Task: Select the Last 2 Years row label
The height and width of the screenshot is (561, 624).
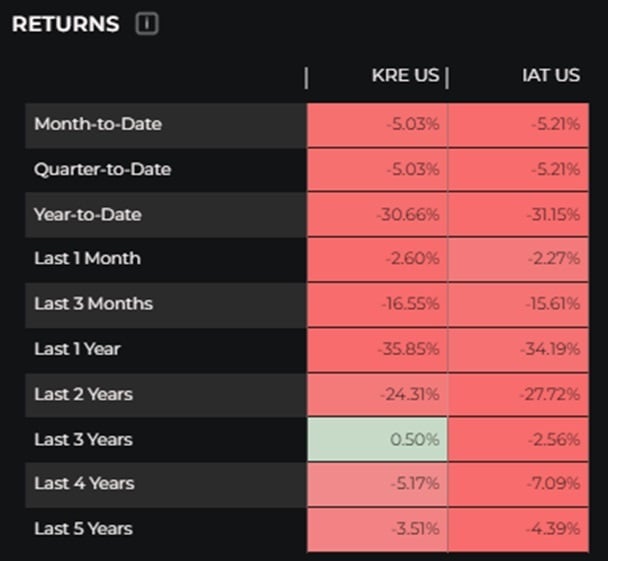Action: pos(83,394)
